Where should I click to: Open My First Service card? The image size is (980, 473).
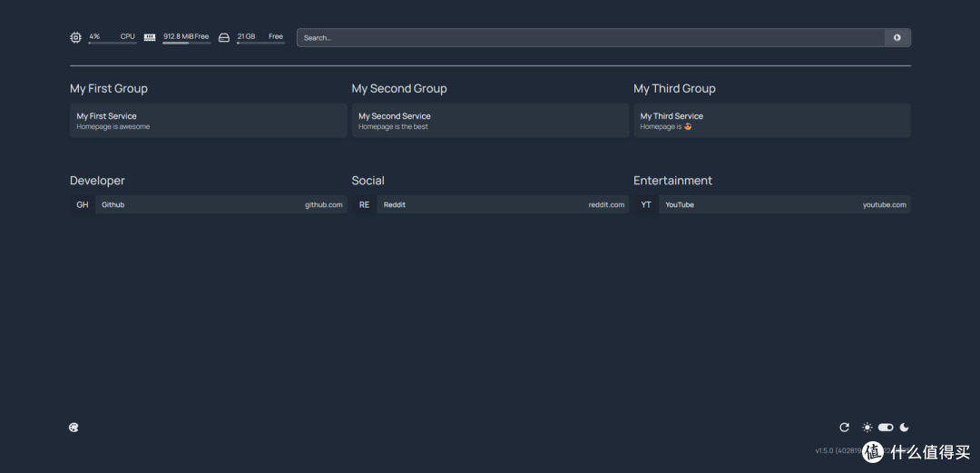(208, 121)
